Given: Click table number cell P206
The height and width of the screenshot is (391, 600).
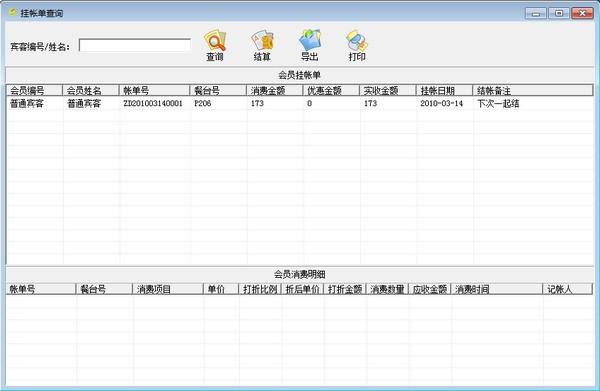Looking at the screenshot, I should pyautogui.click(x=202, y=103).
